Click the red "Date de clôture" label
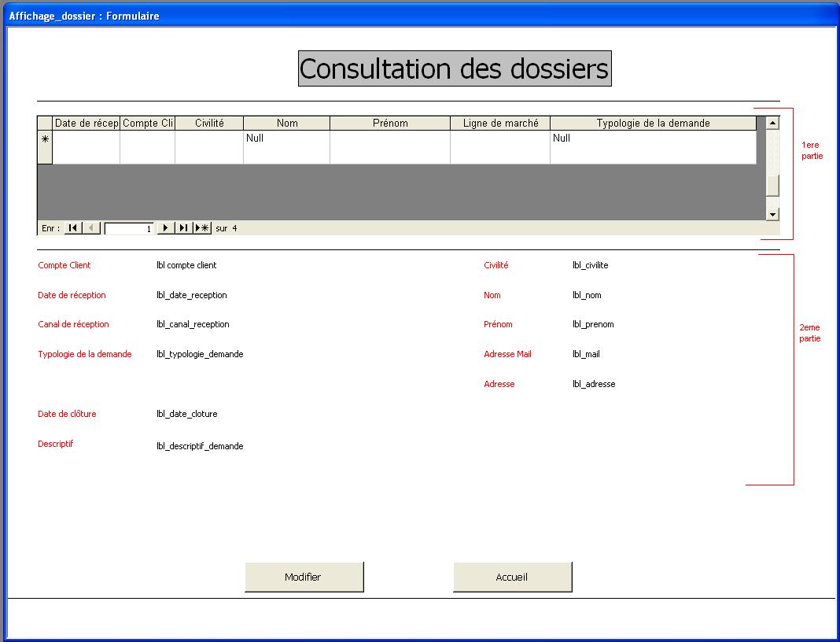 tap(67, 414)
